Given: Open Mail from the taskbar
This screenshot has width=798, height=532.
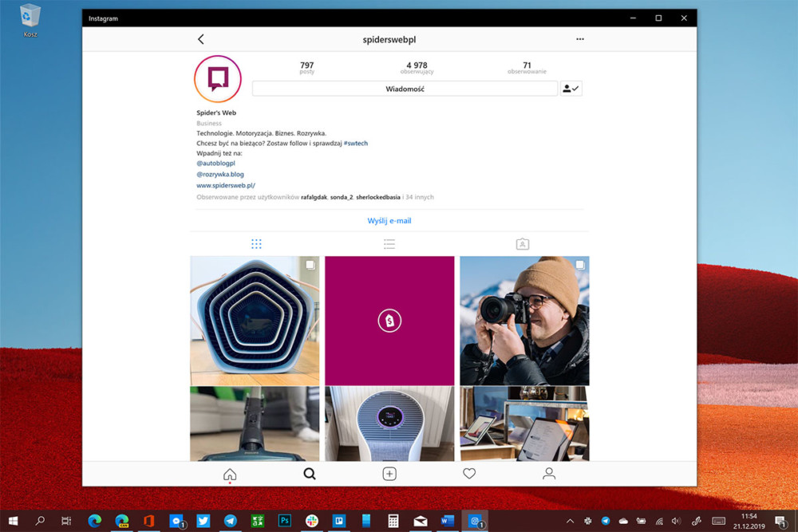Looking at the screenshot, I should 421,521.
